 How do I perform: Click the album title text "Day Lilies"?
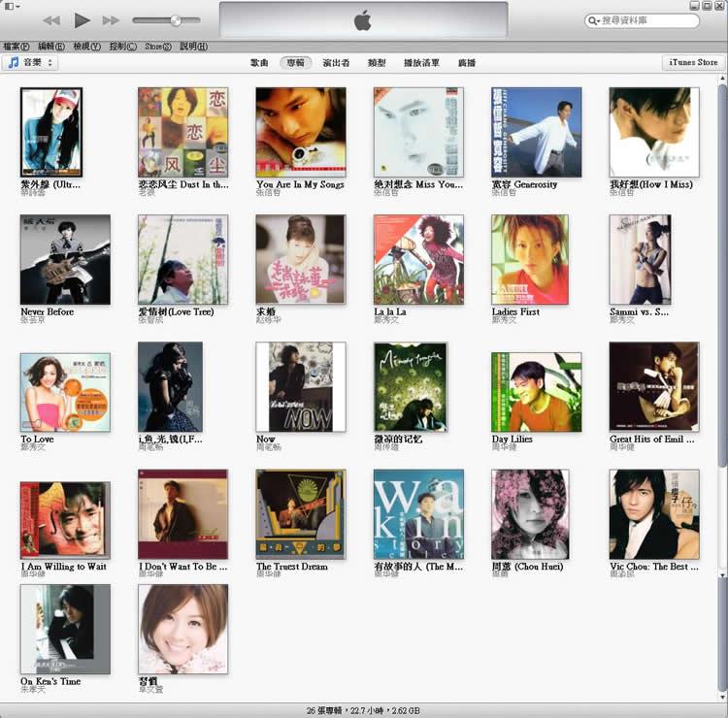pyautogui.click(x=512, y=440)
